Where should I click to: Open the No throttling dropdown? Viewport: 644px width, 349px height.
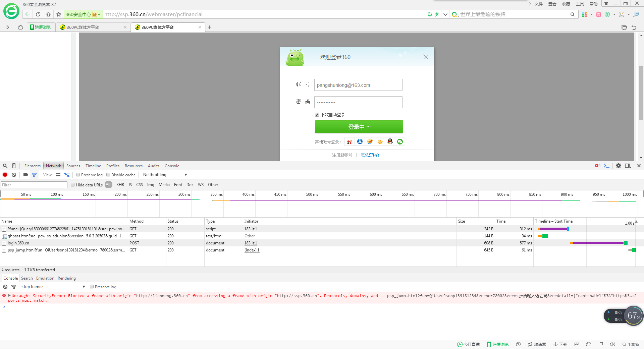click(165, 175)
